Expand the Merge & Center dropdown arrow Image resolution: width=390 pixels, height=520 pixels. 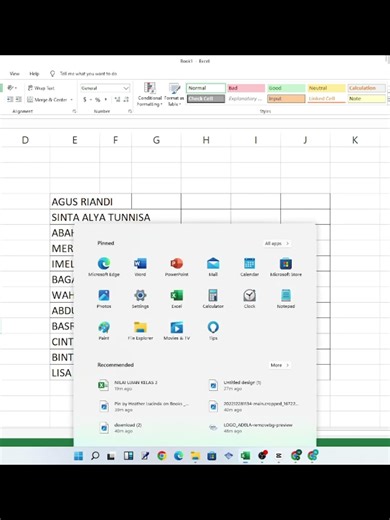[71, 99]
